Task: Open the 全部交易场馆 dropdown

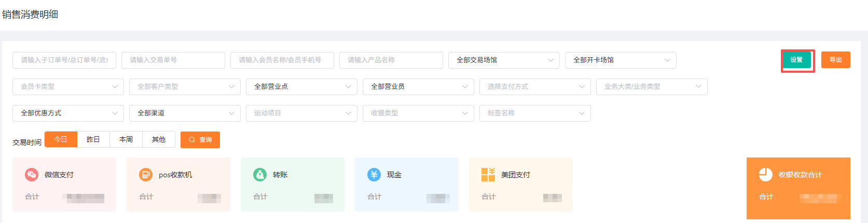Action: click(503, 60)
